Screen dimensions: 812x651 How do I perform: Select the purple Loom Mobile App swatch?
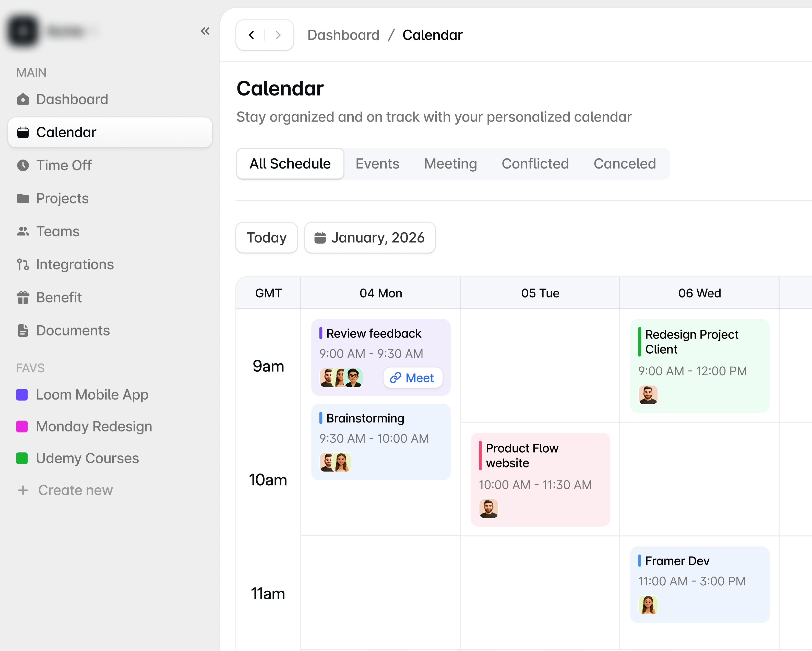click(22, 395)
